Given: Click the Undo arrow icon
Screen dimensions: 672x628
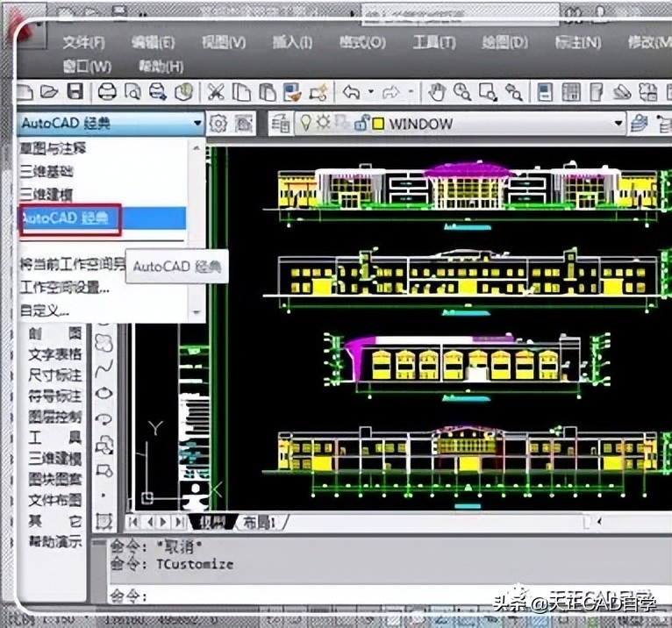Looking at the screenshot, I should (x=352, y=92).
